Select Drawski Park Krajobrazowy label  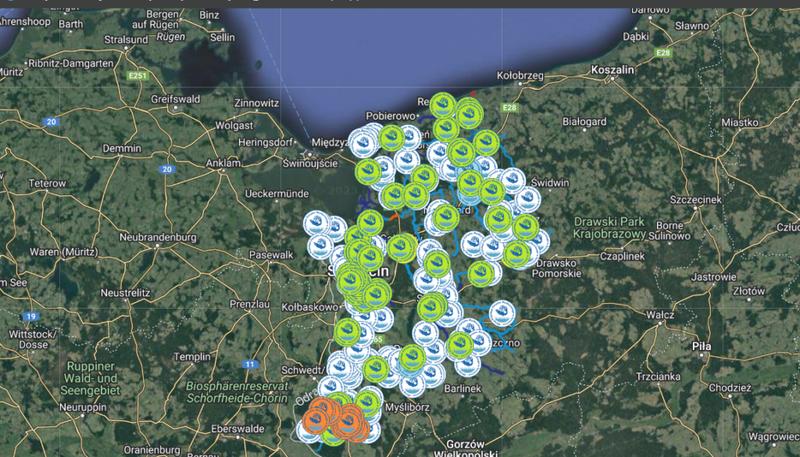pyautogui.click(x=610, y=228)
